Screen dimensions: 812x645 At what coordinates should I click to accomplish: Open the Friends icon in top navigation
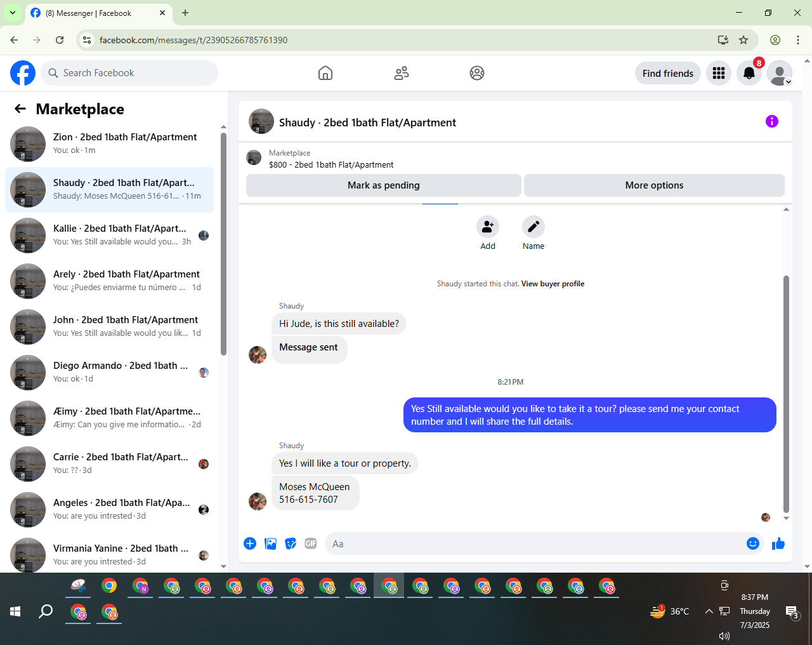[x=402, y=73]
